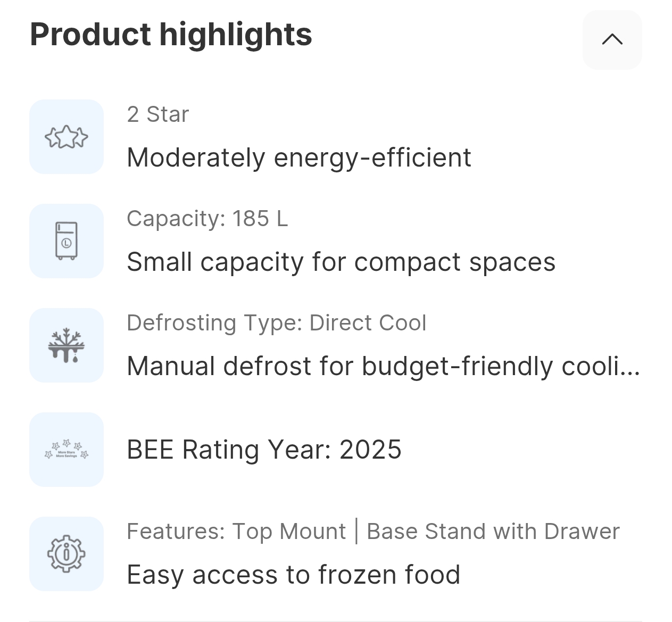This screenshot has width=672, height=622.
Task: Click 'Capacity: 185 L' label
Action: click(x=207, y=219)
